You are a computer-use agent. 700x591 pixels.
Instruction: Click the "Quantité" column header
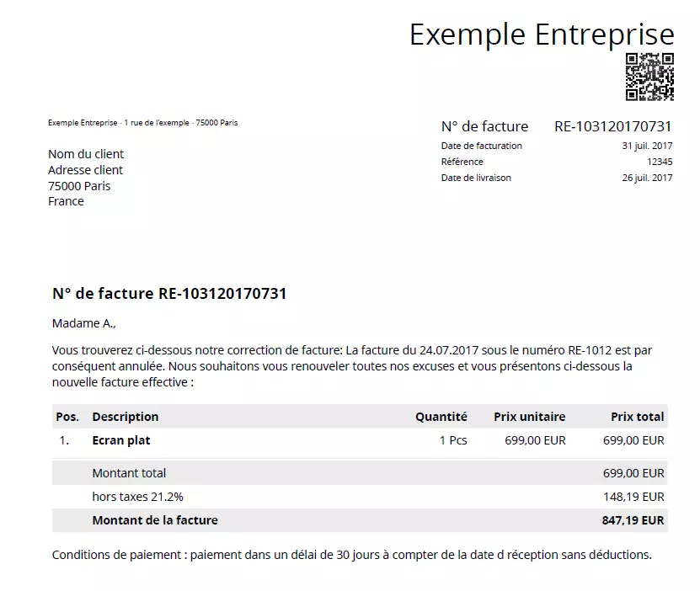click(x=441, y=417)
